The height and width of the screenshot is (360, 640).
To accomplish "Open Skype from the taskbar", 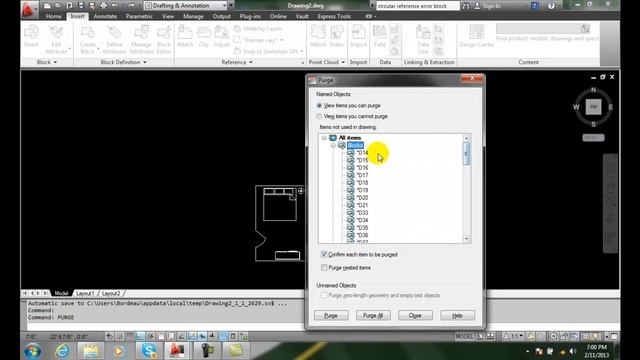I will pyautogui.click(x=149, y=351).
